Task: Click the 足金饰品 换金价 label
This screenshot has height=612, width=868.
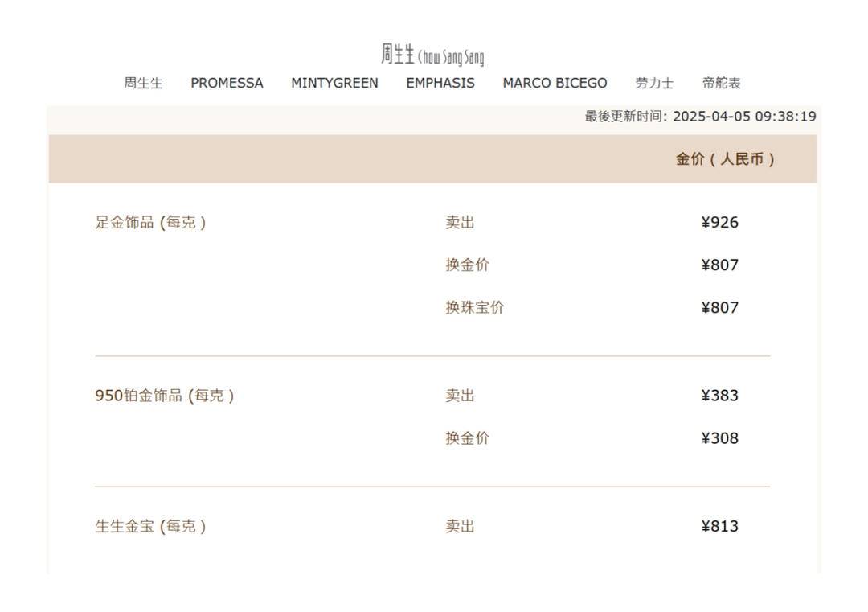Action: (467, 265)
